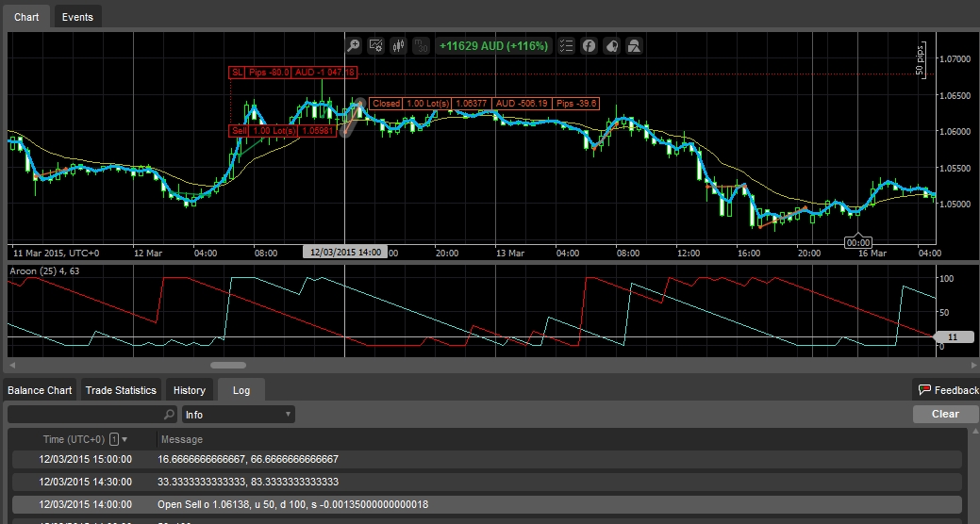Click the 13 Mar date axis label
980x524 pixels.
[510, 253]
